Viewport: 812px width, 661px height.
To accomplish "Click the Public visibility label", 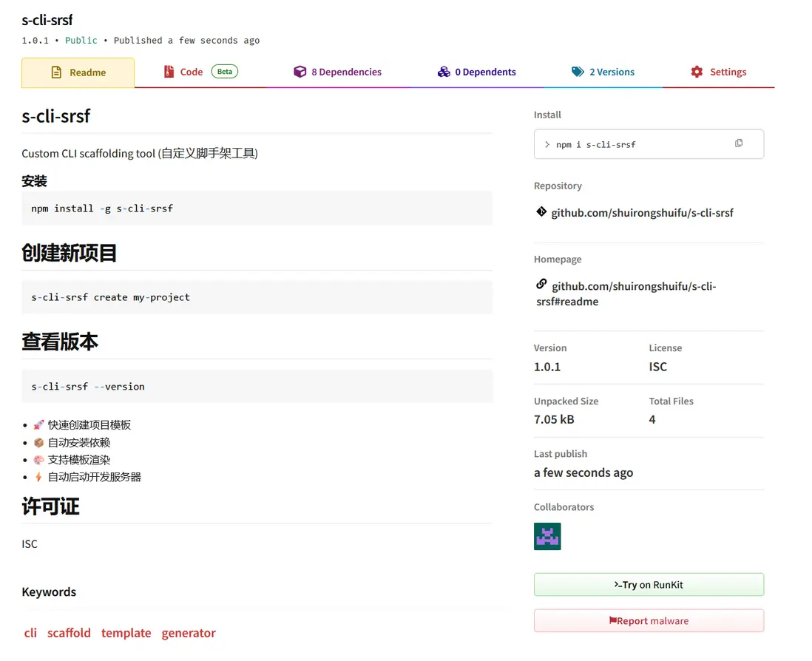I will coord(81,41).
